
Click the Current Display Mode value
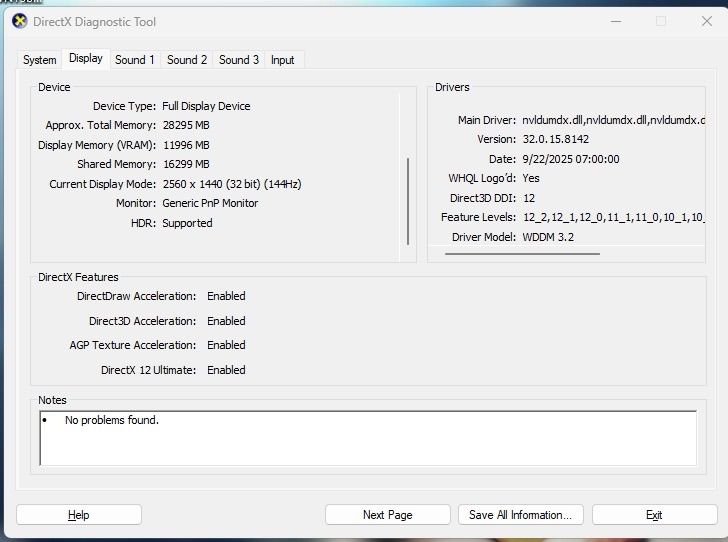pyautogui.click(x=232, y=184)
